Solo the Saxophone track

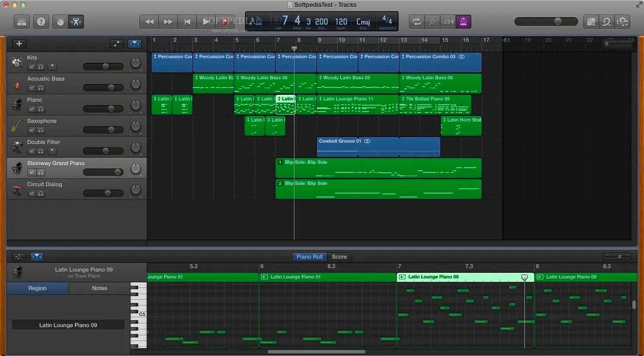click(x=41, y=130)
